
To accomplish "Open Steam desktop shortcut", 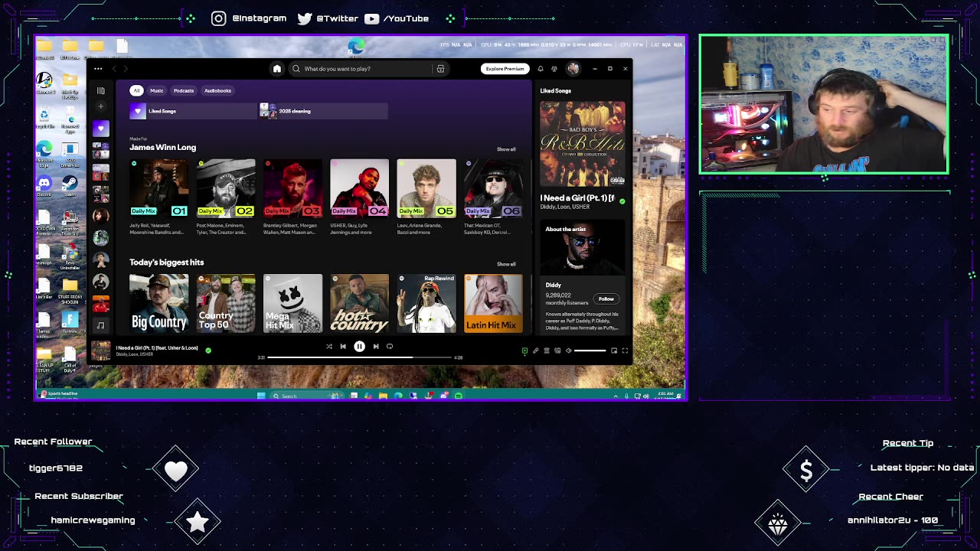I will (x=70, y=185).
